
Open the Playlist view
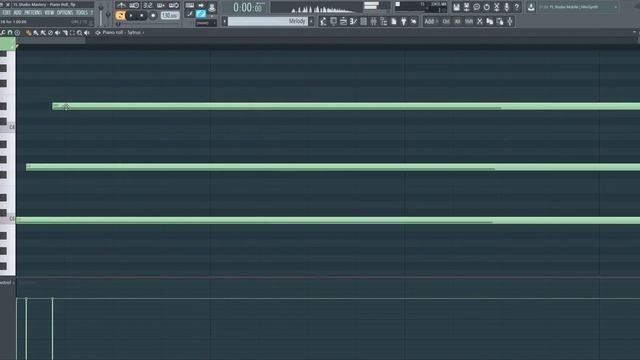coord(384,21)
